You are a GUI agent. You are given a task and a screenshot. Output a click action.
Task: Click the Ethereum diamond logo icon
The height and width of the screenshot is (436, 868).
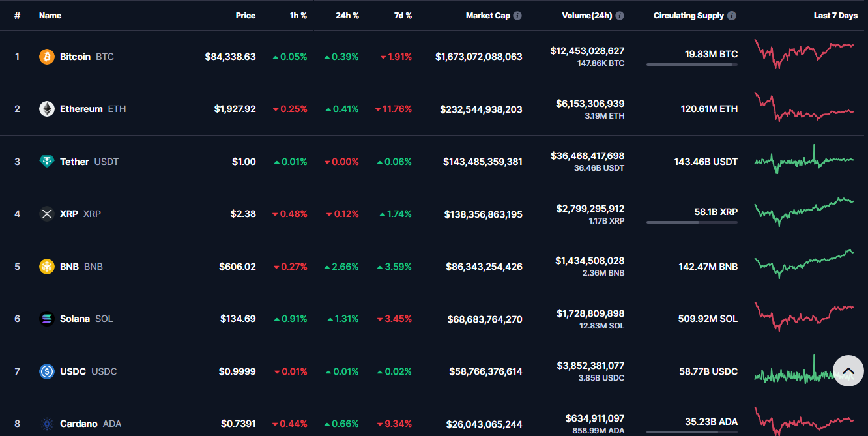pyautogui.click(x=47, y=109)
